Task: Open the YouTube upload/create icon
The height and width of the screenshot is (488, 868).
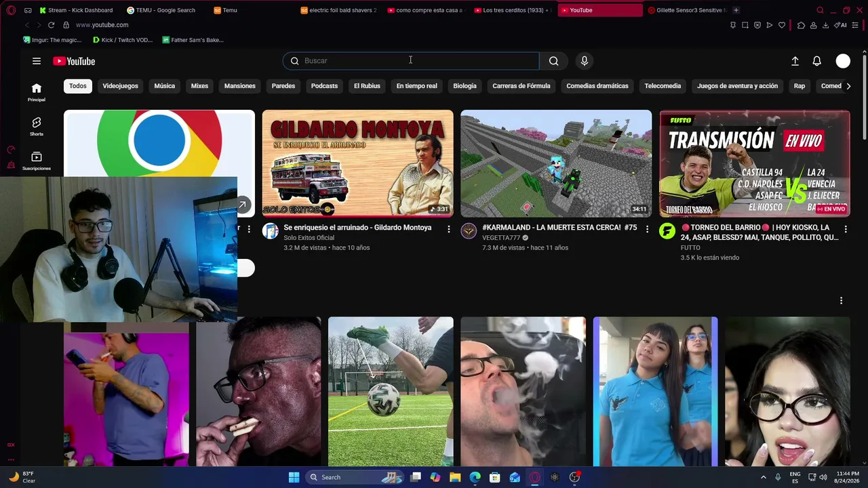Action: coord(795,61)
